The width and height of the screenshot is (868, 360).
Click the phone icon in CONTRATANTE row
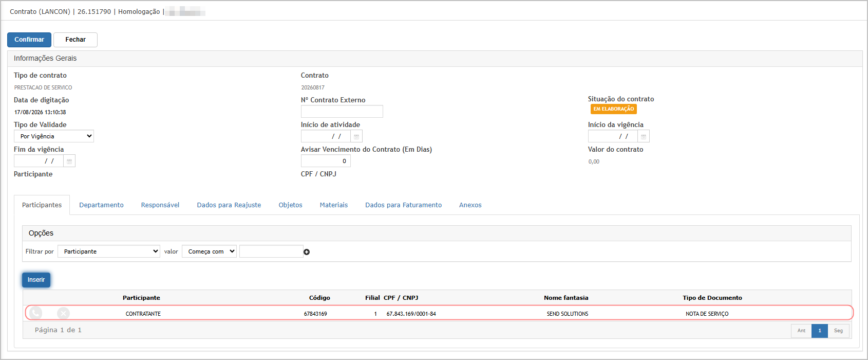(x=35, y=313)
